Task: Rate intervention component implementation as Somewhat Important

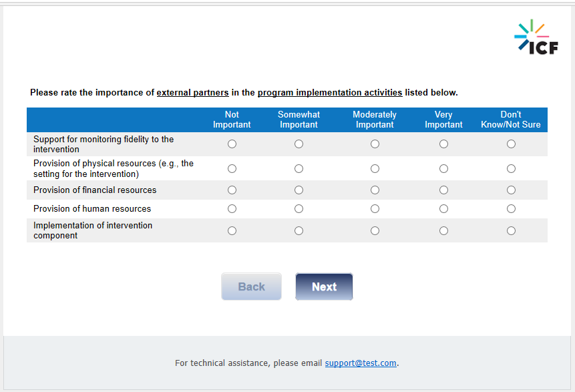Action: [x=299, y=231]
